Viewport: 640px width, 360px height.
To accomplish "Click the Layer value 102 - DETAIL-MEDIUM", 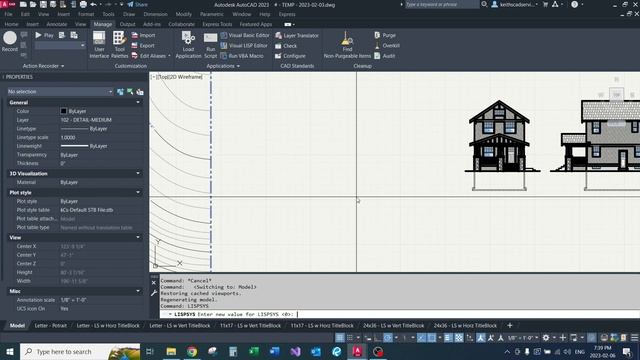I will click(x=86, y=120).
